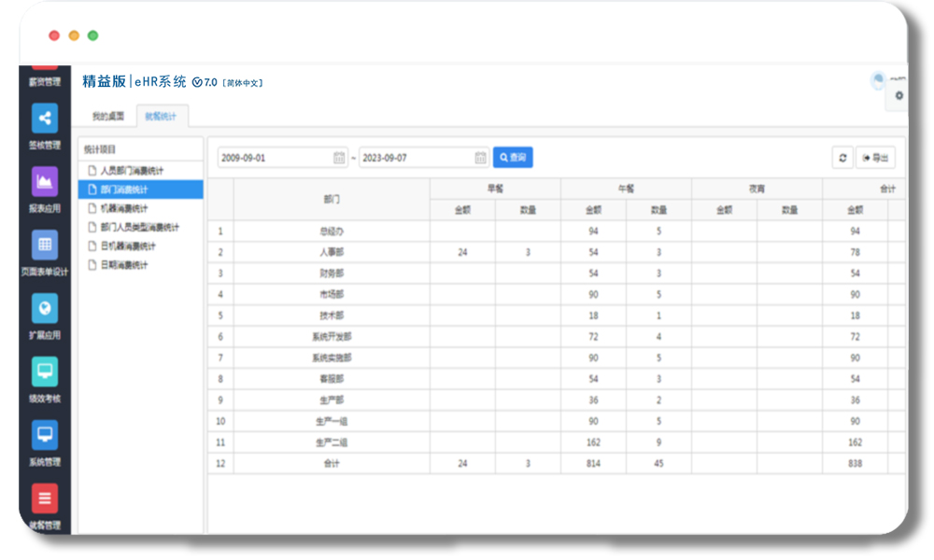Image resolution: width=934 pixels, height=560 pixels.
Task: Click the 人事部 department row cell
Action: point(332,252)
